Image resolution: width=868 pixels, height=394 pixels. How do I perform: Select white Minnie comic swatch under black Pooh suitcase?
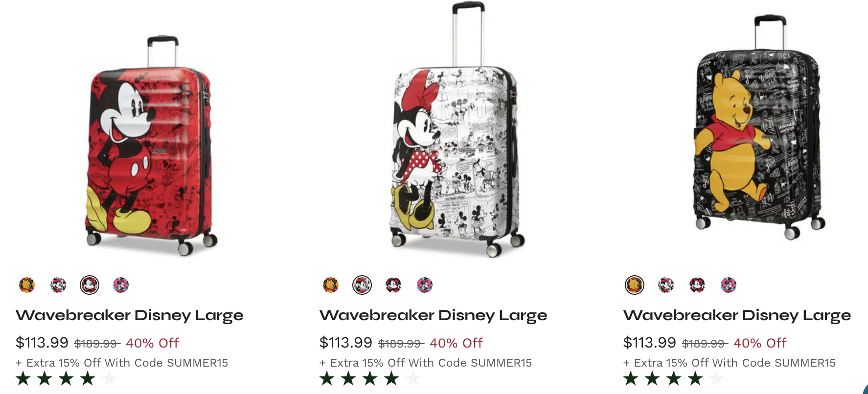click(666, 285)
